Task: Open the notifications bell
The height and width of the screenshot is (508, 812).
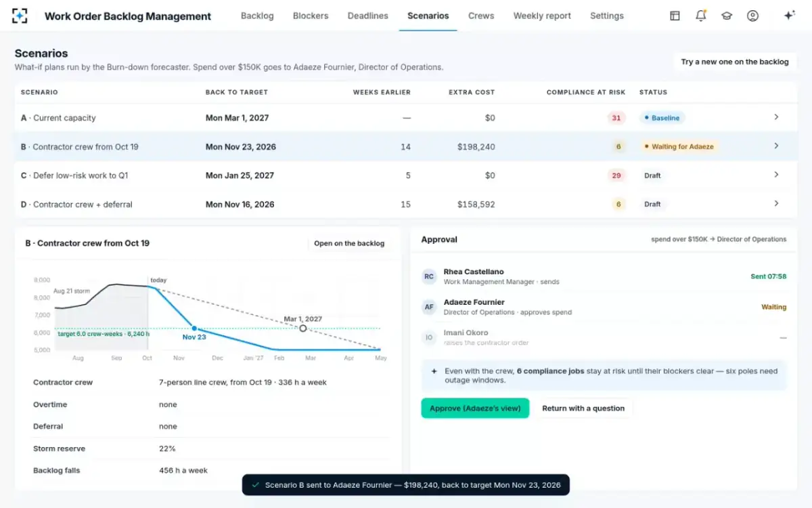Action: click(701, 16)
